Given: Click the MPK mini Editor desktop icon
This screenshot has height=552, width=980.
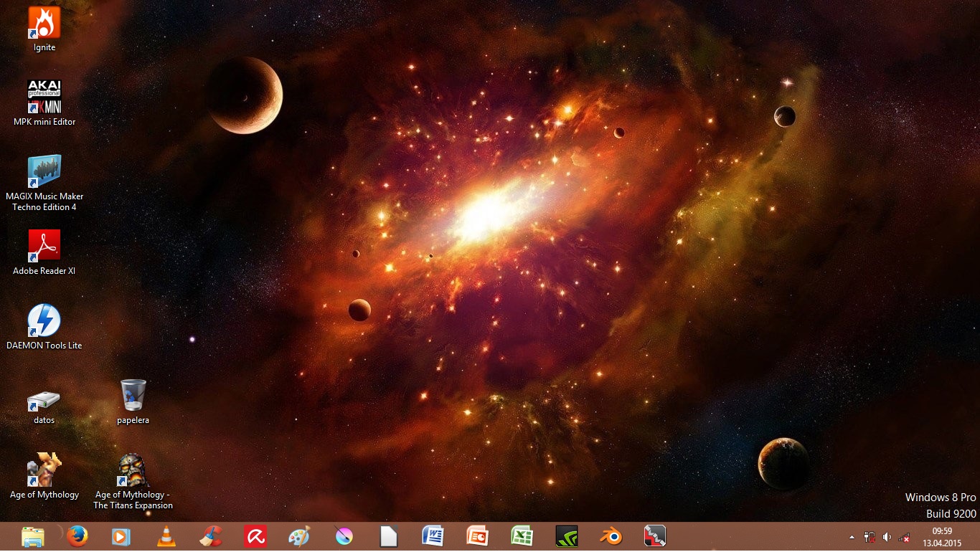Looking at the screenshot, I should click(44, 97).
